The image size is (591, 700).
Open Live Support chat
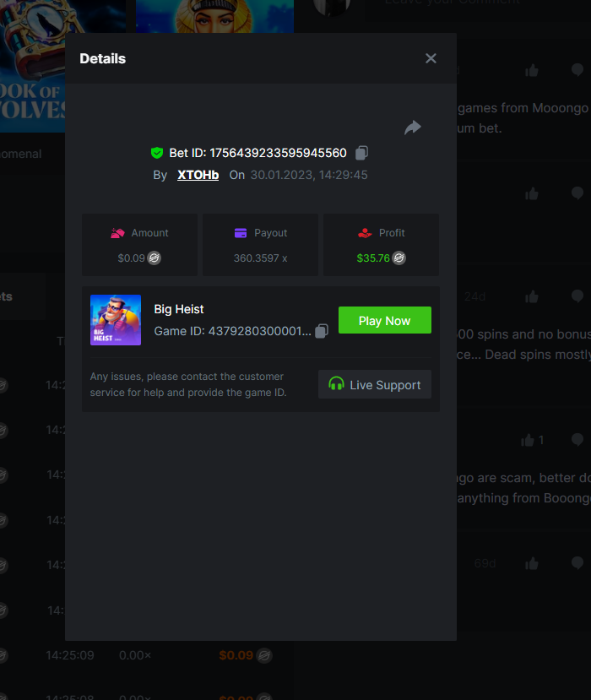tap(375, 385)
